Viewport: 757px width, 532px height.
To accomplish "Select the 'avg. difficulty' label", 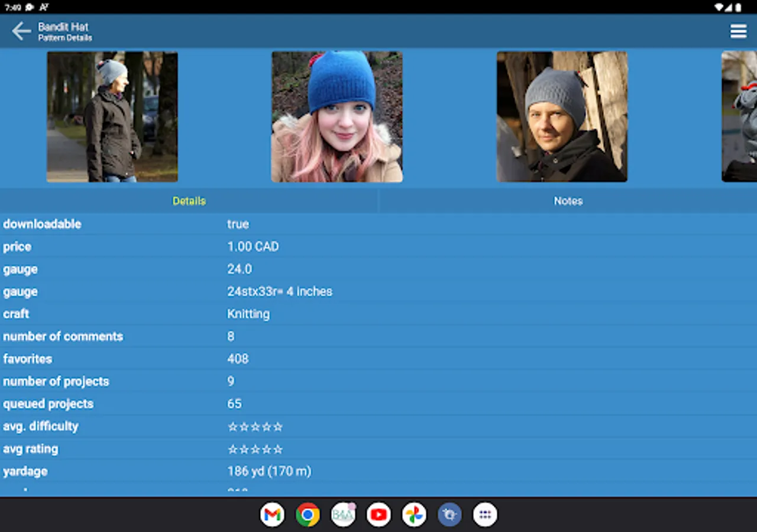I will 41,426.
